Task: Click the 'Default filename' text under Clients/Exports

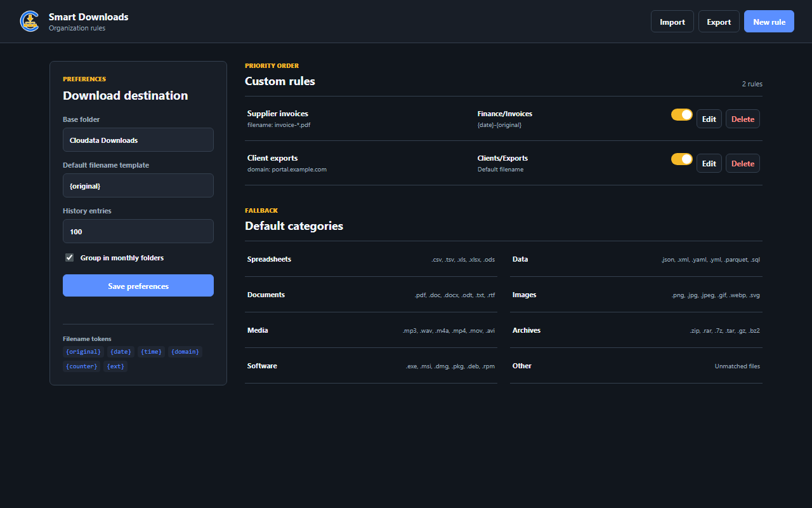Action: point(501,170)
